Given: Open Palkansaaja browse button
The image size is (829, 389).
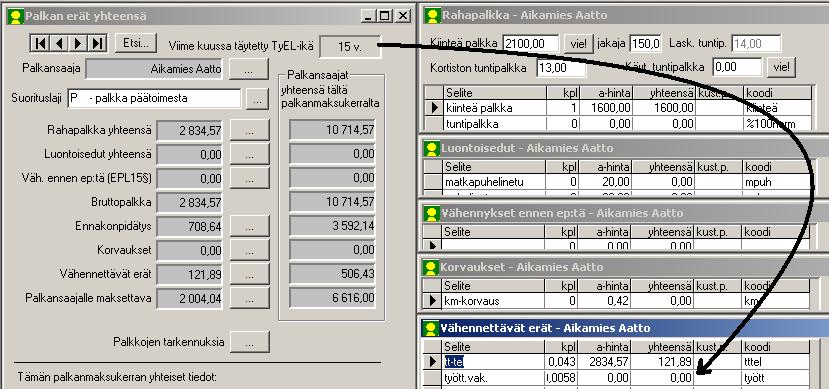Looking at the screenshot, I should point(249,69).
